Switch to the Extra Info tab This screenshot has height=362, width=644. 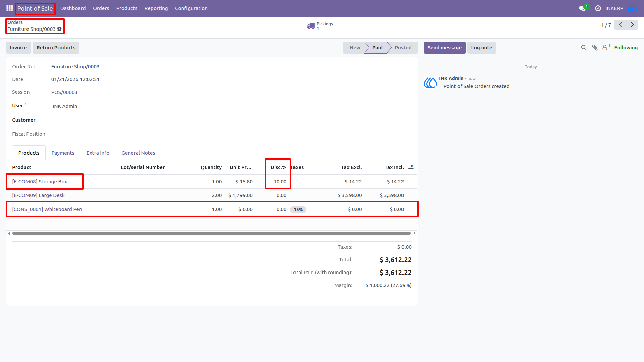(98, 153)
